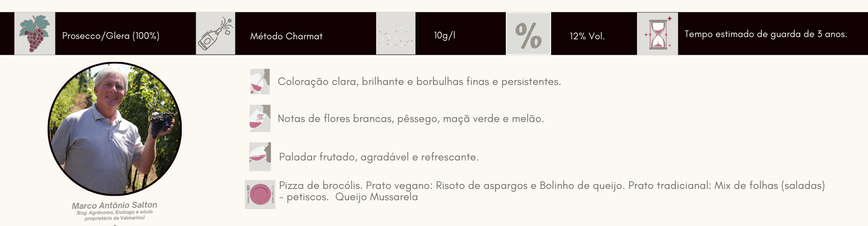Click the Coloração clara description line
The image size is (868, 226).
tap(419, 82)
